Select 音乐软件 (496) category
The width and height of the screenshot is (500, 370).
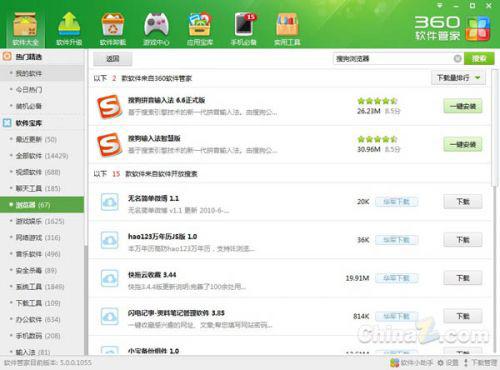pyautogui.click(x=42, y=254)
